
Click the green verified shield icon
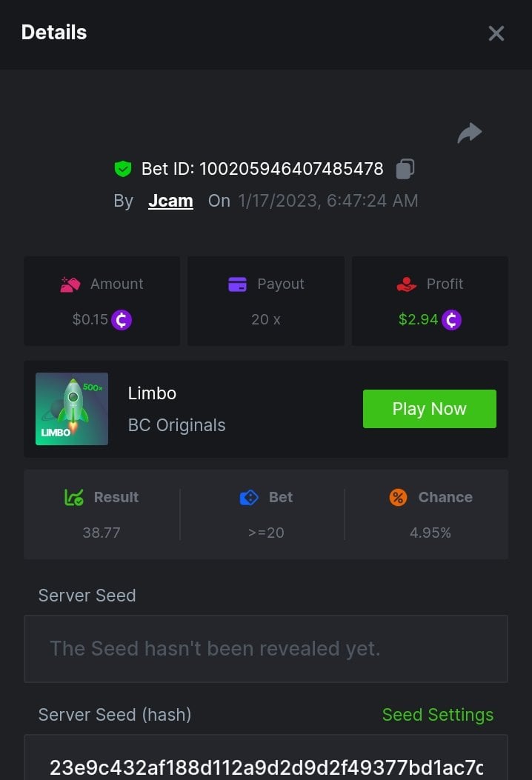123,169
